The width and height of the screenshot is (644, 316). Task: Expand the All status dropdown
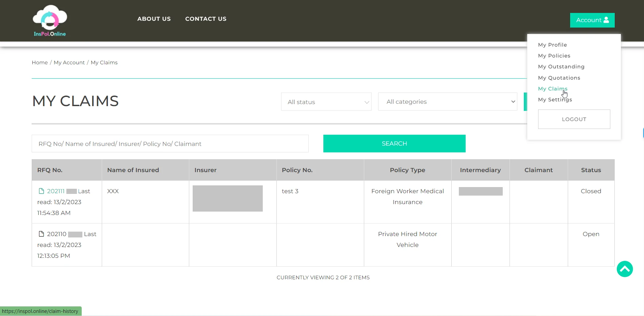[x=326, y=102]
